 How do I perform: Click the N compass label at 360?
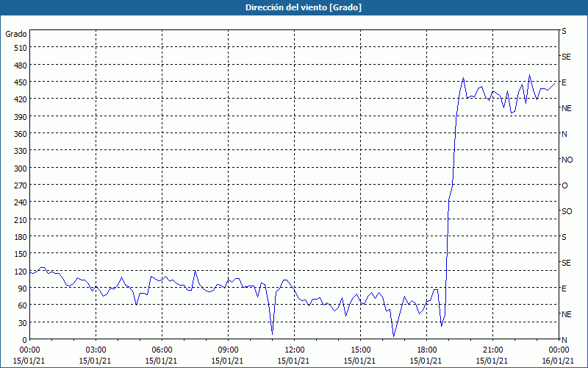click(564, 134)
